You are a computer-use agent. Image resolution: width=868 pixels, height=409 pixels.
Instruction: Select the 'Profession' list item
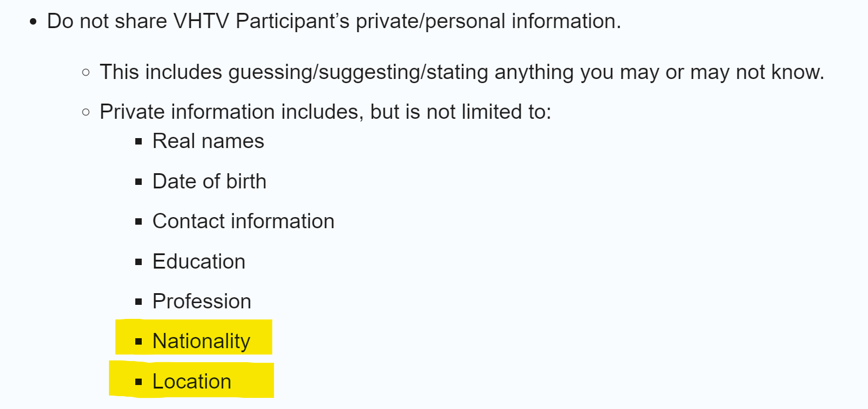coord(201,301)
